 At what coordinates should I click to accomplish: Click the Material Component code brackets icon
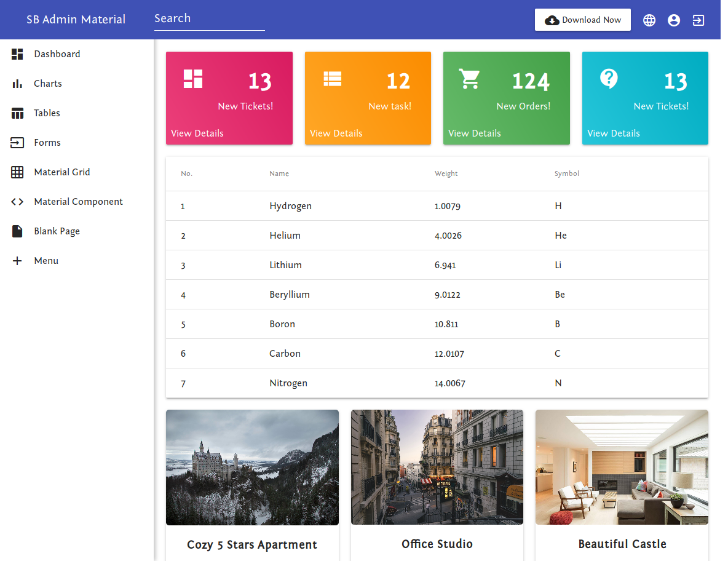[x=17, y=201]
